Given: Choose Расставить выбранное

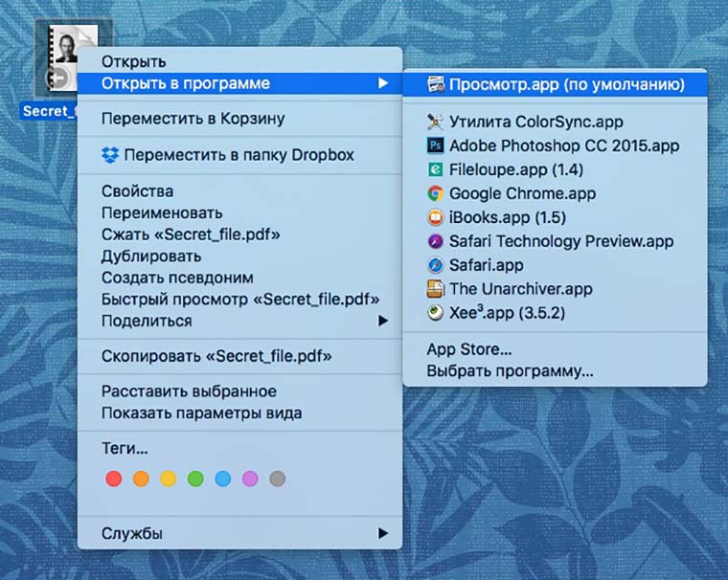Looking at the screenshot, I should tap(240, 391).
